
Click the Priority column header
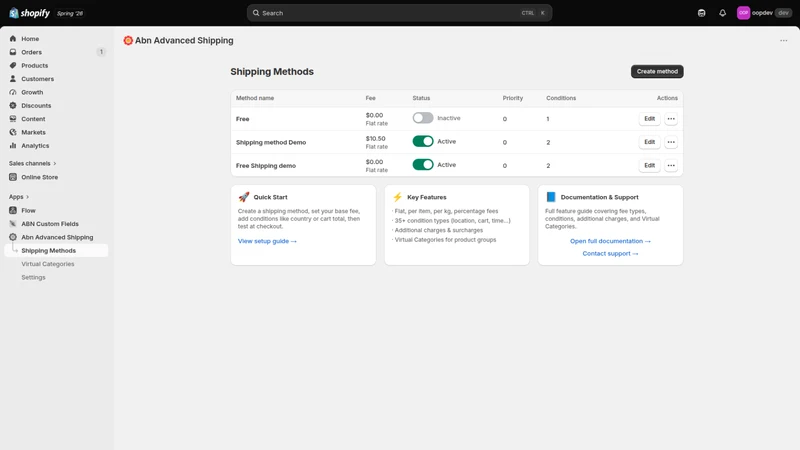pos(513,98)
